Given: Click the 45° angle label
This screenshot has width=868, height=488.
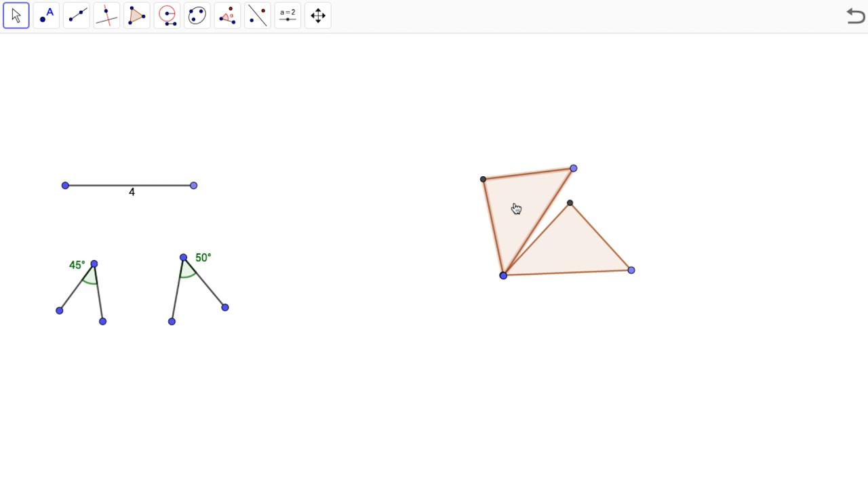Looking at the screenshot, I should point(77,265).
